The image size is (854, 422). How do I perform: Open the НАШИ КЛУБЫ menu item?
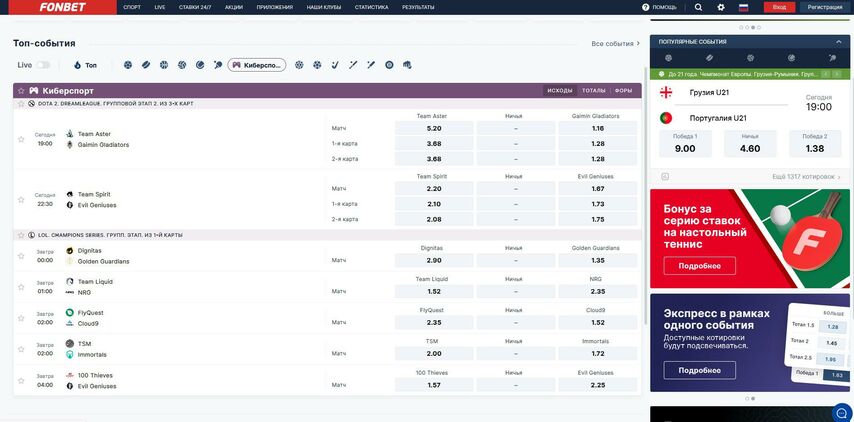(324, 7)
